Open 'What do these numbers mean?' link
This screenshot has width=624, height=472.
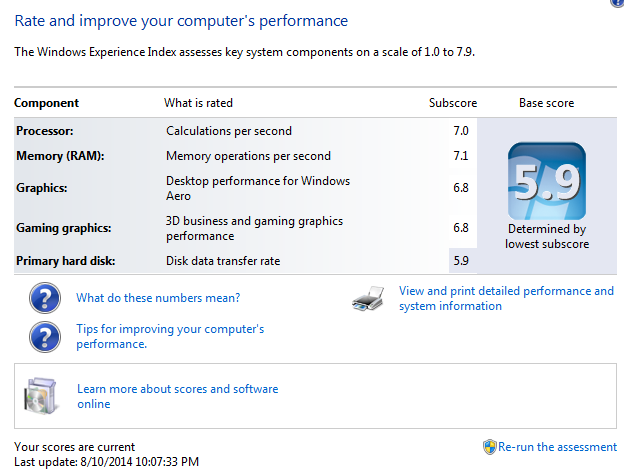pos(158,298)
